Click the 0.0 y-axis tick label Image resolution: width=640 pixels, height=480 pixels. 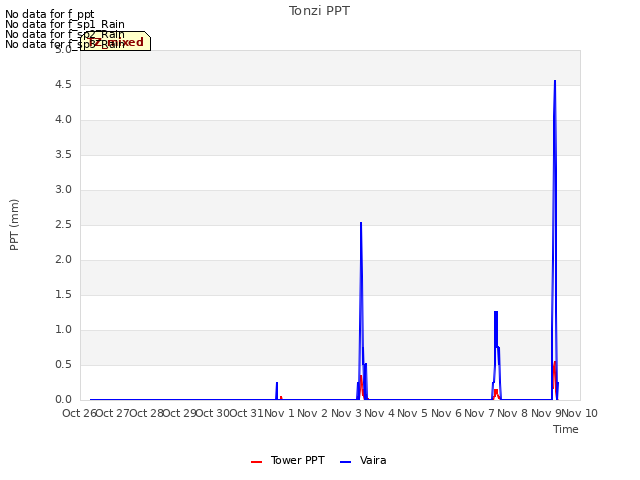[x=63, y=400]
